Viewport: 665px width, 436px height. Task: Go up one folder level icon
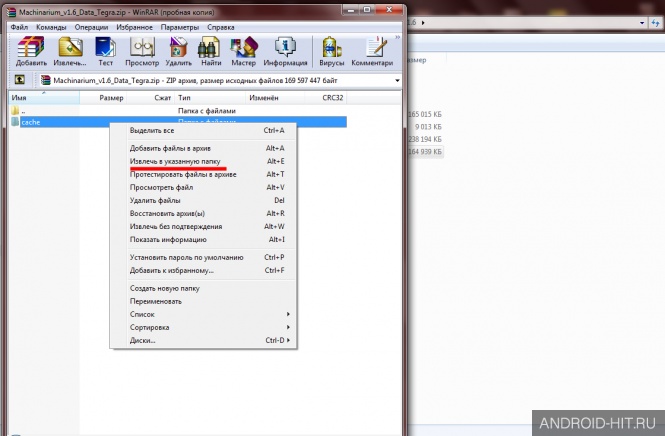click(x=20, y=80)
